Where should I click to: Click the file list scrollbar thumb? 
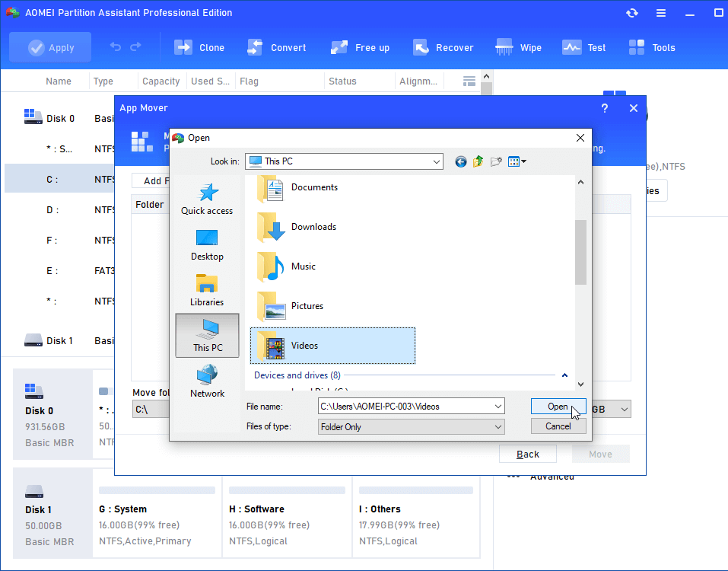pos(580,252)
